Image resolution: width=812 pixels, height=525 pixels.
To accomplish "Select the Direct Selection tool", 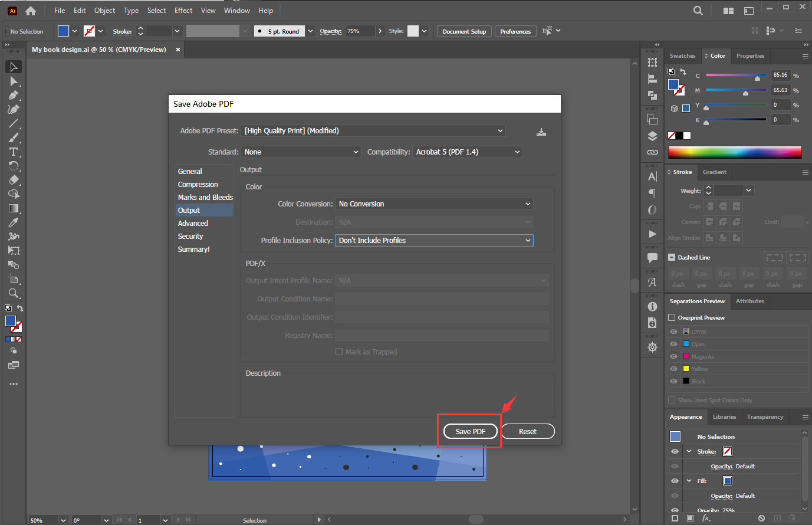I will pos(14,81).
